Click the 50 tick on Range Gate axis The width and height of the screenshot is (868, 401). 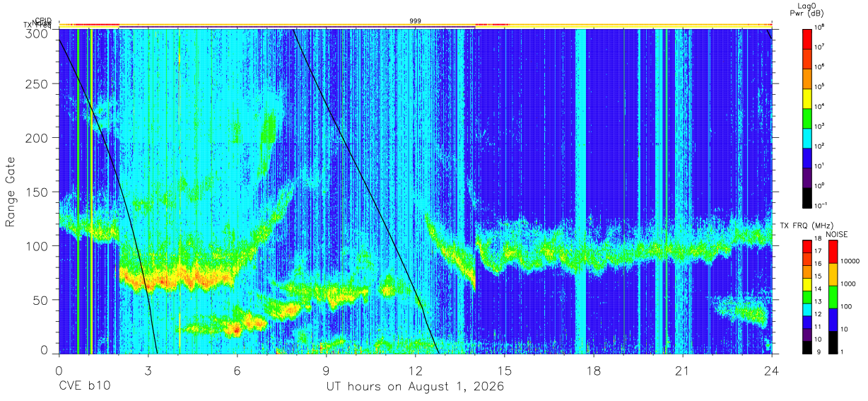(x=40, y=299)
